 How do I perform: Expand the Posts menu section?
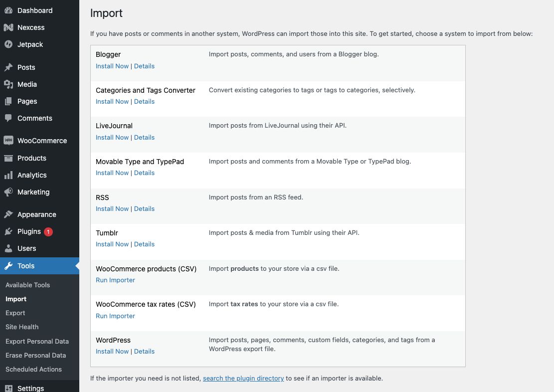click(x=26, y=67)
